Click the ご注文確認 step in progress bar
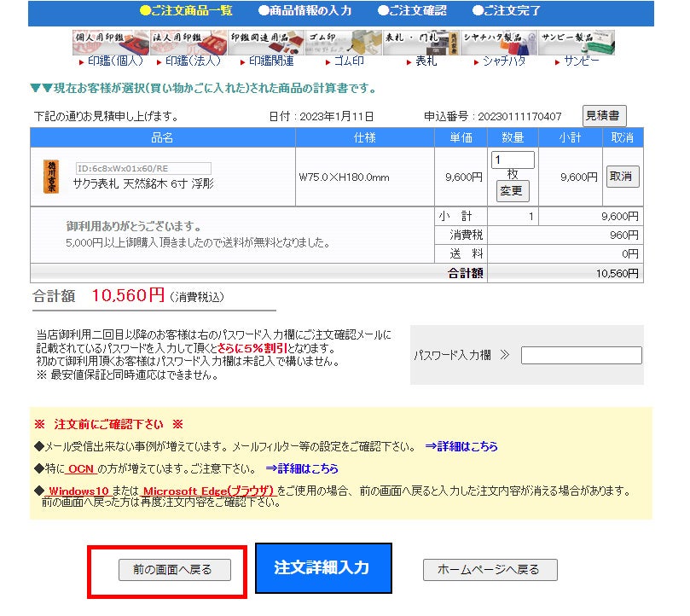690x616 pixels. tap(412, 10)
